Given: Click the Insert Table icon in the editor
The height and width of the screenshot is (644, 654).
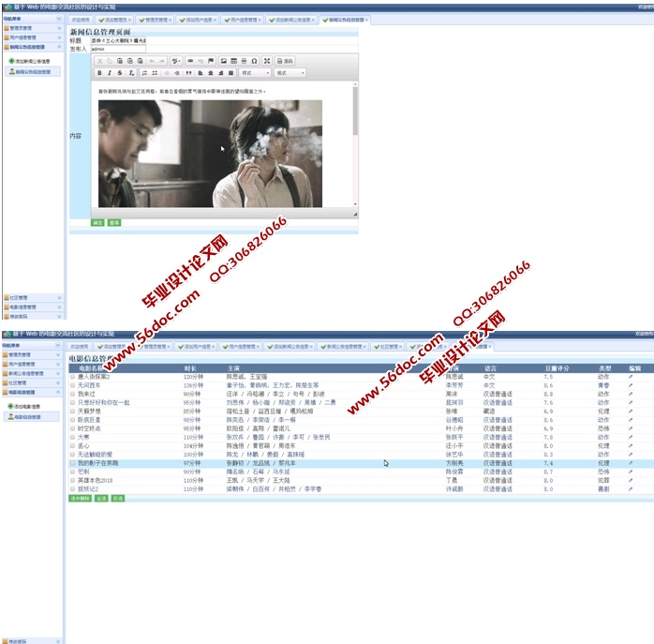Looking at the screenshot, I should [x=233, y=61].
